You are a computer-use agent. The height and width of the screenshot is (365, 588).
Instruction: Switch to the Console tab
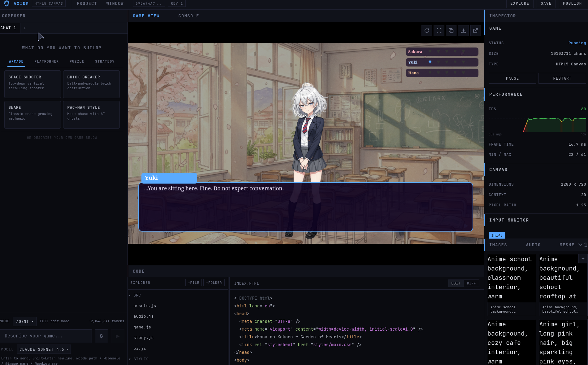click(188, 16)
